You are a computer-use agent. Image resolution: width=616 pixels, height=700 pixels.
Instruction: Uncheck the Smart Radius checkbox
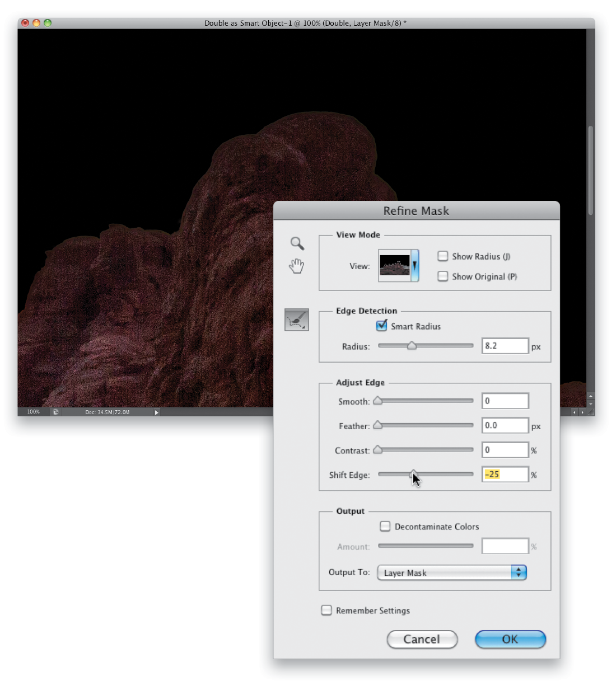(382, 325)
